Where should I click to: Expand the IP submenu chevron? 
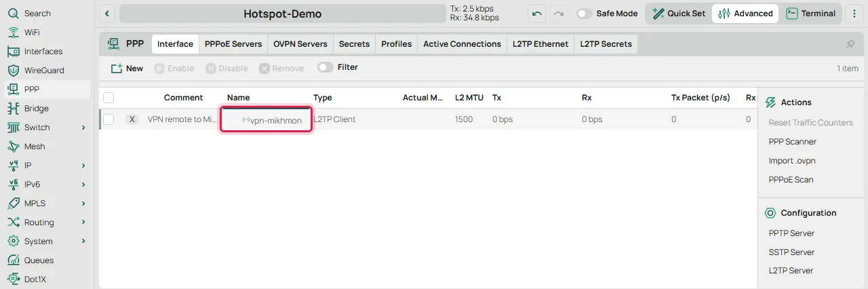[83, 166]
